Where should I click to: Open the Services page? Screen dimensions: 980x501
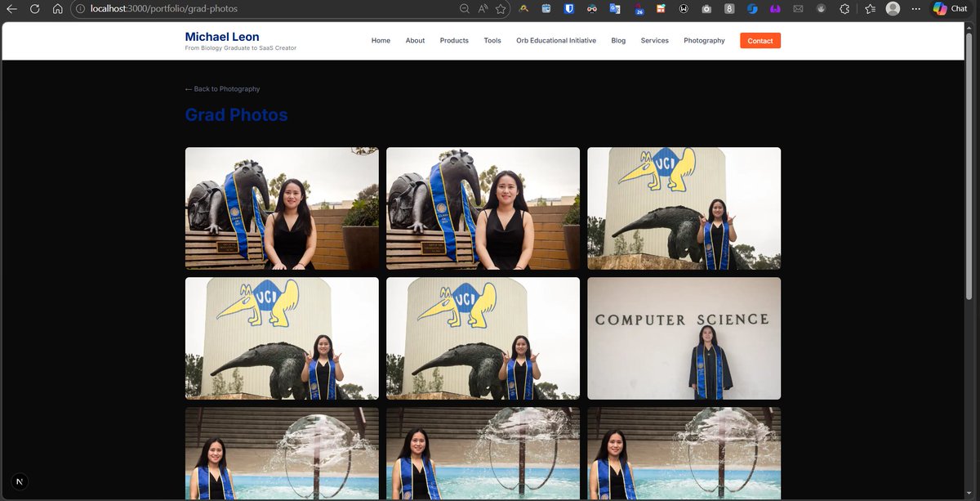click(655, 41)
